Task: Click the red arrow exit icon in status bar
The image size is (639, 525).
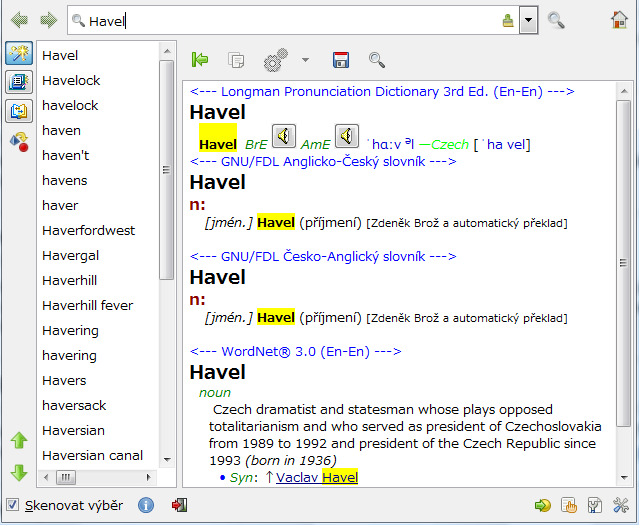Action: (179, 505)
